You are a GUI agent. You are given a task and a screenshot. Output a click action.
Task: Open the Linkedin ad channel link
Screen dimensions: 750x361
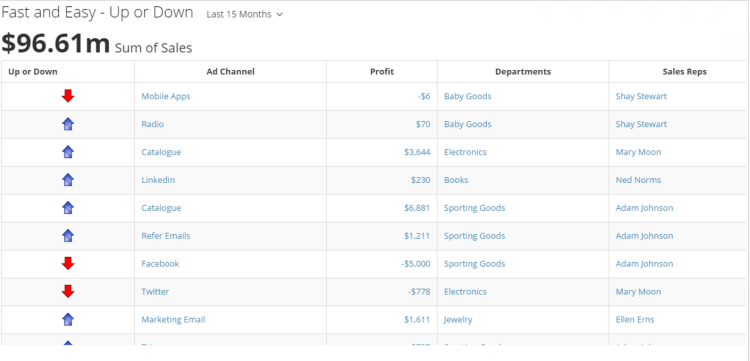(x=158, y=180)
